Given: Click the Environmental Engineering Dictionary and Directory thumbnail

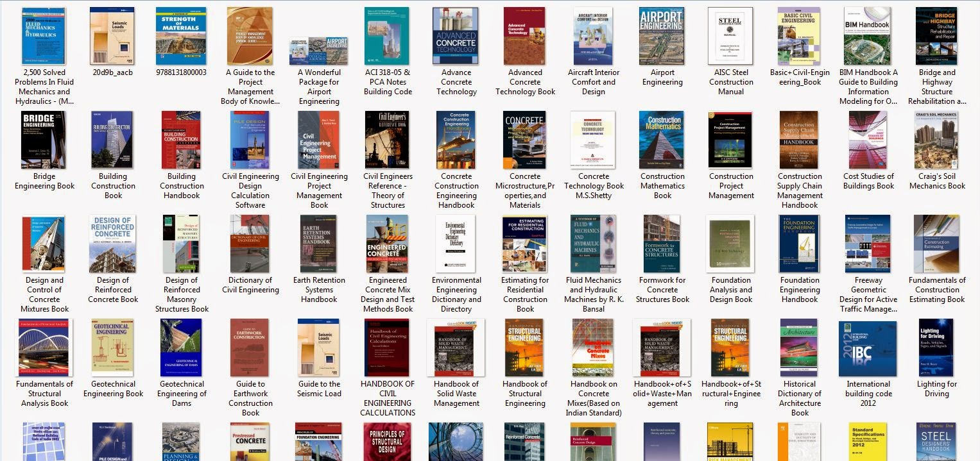Looking at the screenshot, I should click(x=456, y=244).
